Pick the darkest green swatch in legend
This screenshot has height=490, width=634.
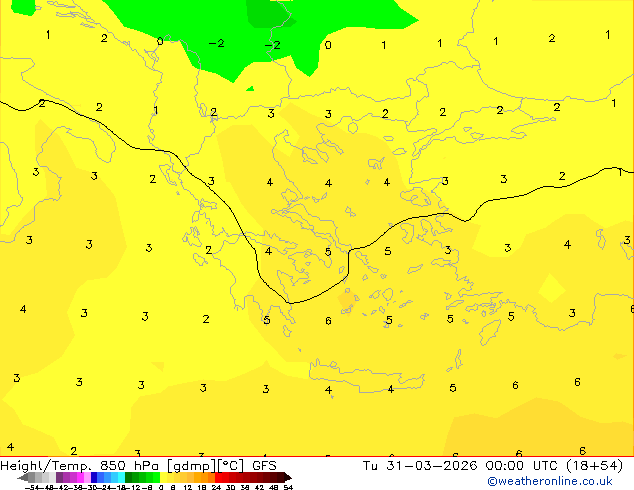point(129,477)
